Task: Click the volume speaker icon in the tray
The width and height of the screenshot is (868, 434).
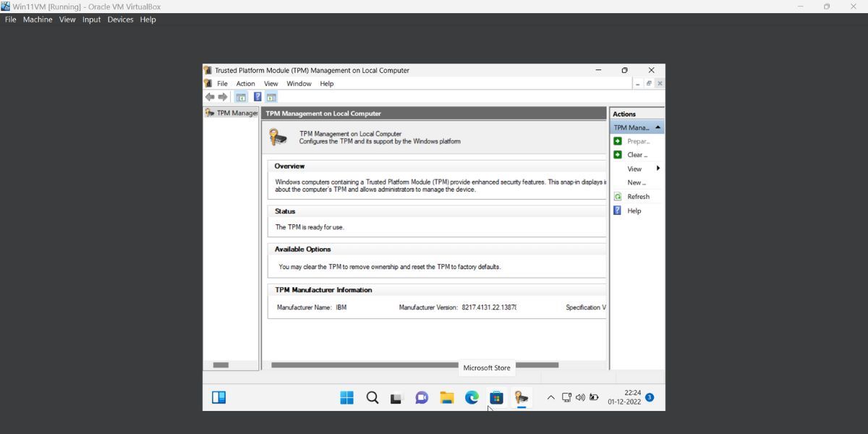Action: pos(580,397)
